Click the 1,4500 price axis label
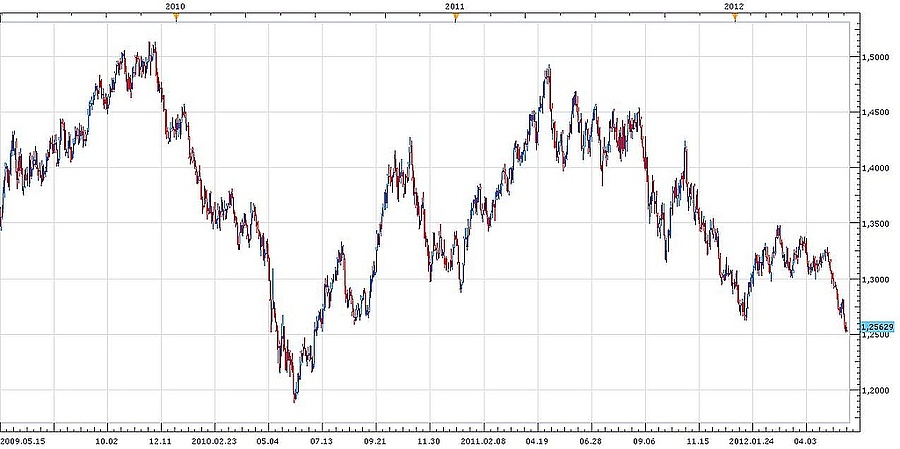The image size is (900, 449). click(874, 113)
